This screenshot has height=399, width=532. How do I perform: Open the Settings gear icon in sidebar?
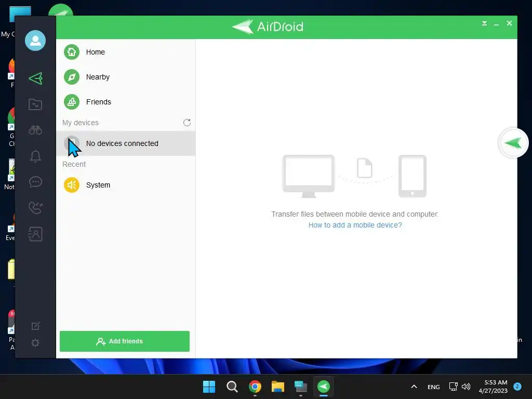tap(35, 343)
